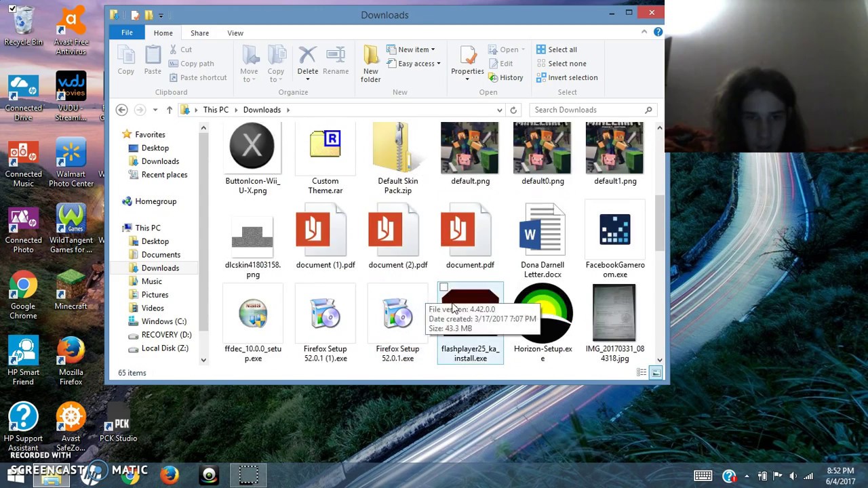Select Custom Theme.rar file
This screenshot has height=488, width=868.
(x=325, y=159)
